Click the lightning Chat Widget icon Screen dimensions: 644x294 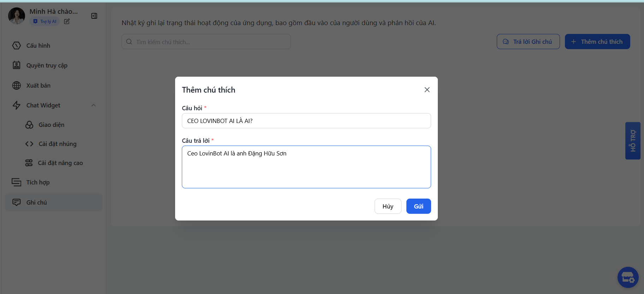point(17,105)
